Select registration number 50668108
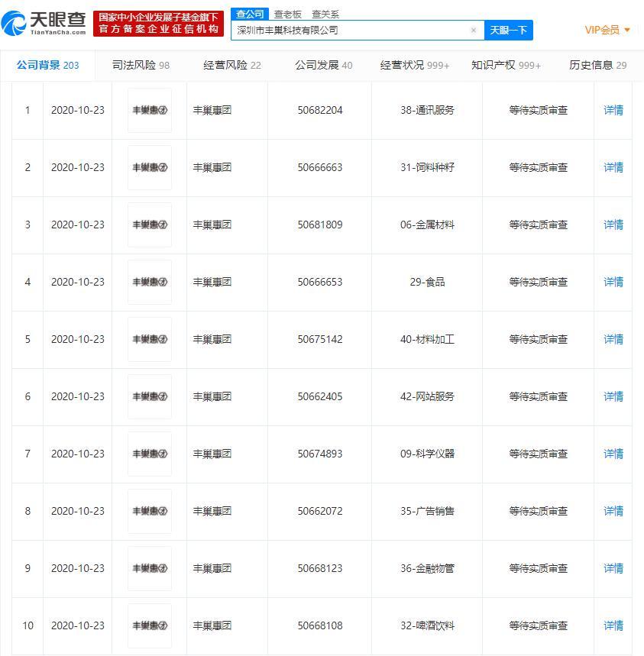Image resolution: width=644 pixels, height=656 pixels. (320, 626)
